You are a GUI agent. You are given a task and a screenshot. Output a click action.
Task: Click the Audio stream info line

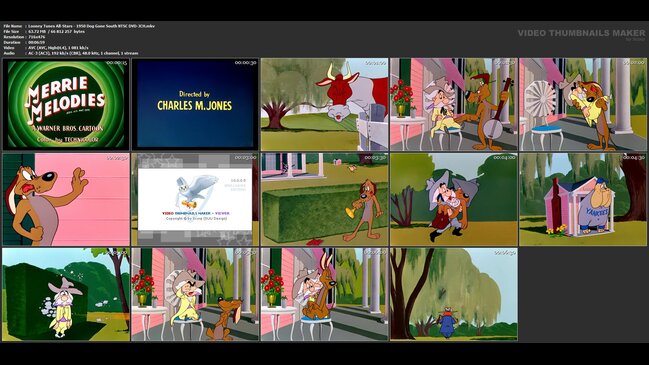(x=71, y=53)
